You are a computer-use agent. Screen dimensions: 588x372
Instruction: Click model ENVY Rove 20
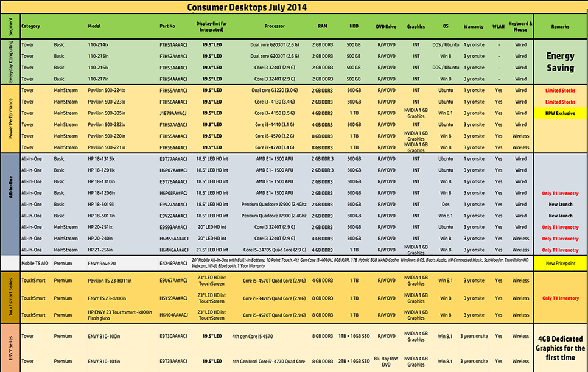click(x=102, y=264)
